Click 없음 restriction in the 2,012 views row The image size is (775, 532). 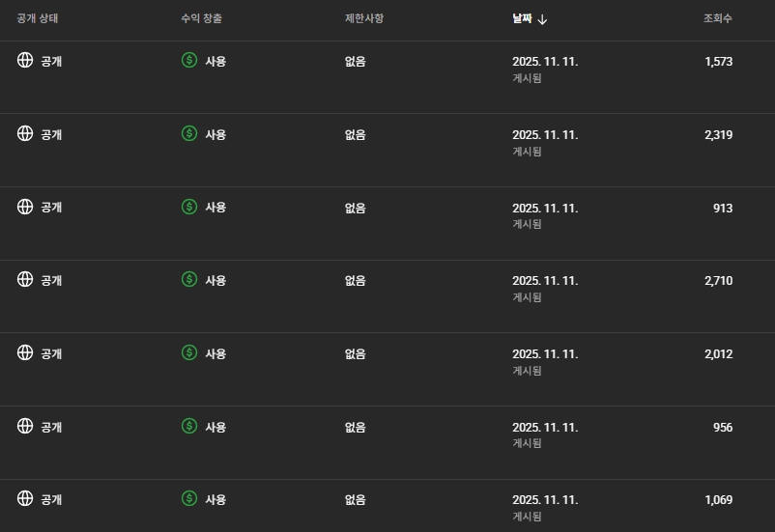pos(355,354)
